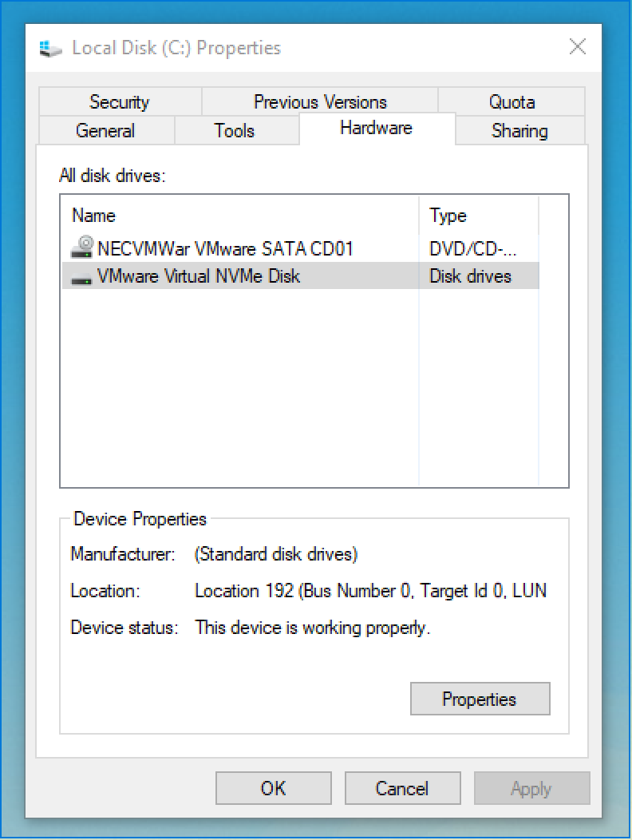The image size is (632, 840).
Task: Select the Hardware tab
Action: click(x=376, y=128)
